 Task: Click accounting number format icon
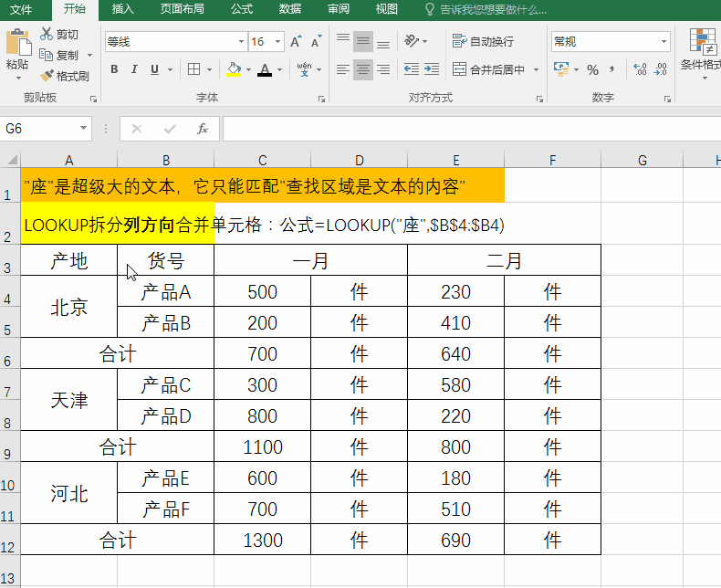561,69
